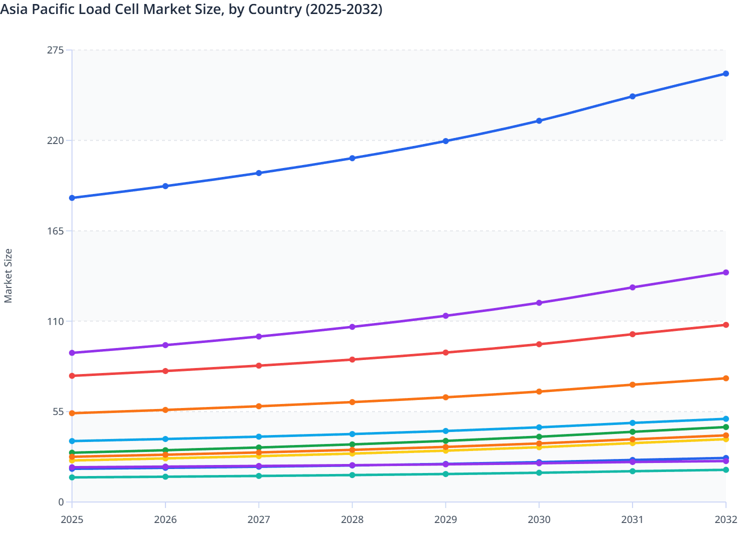Click the 2032 label on the x-axis
Screen dimensions: 754x560
(x=725, y=520)
